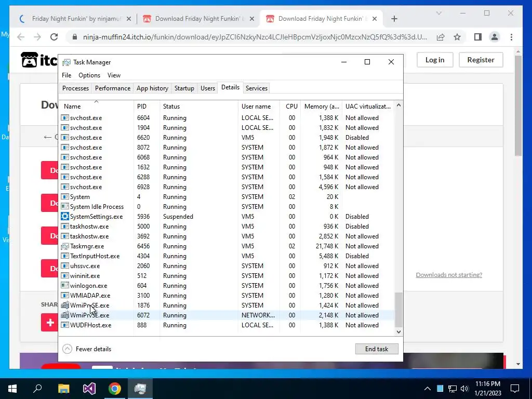
Task: Open Chrome three-dot menu
Action: click(511, 37)
